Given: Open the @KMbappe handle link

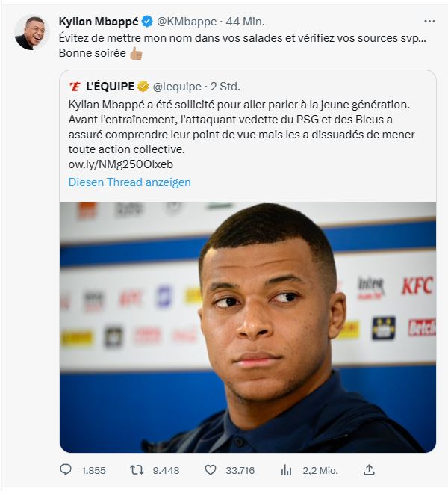Looking at the screenshot, I should (x=186, y=21).
